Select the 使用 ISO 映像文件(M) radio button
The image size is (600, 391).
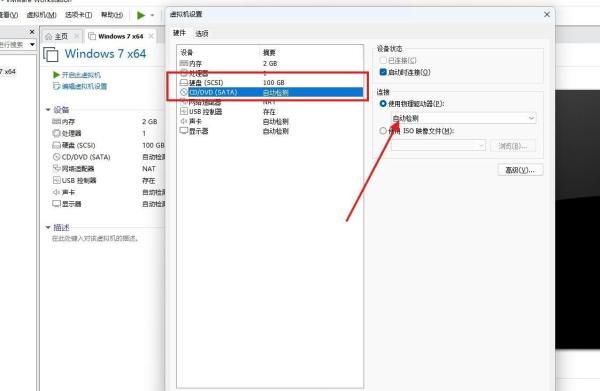point(383,131)
